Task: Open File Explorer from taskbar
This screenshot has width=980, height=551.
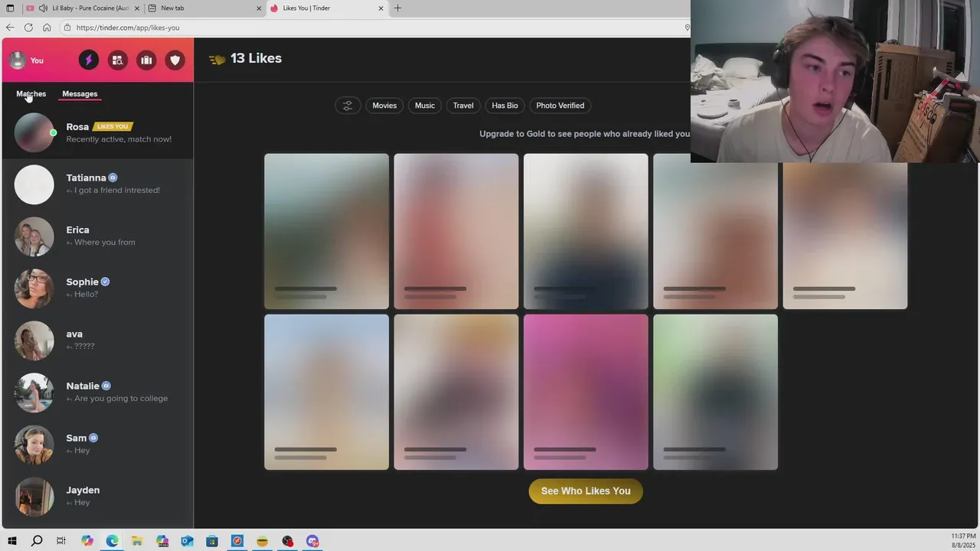Action: [x=137, y=541]
